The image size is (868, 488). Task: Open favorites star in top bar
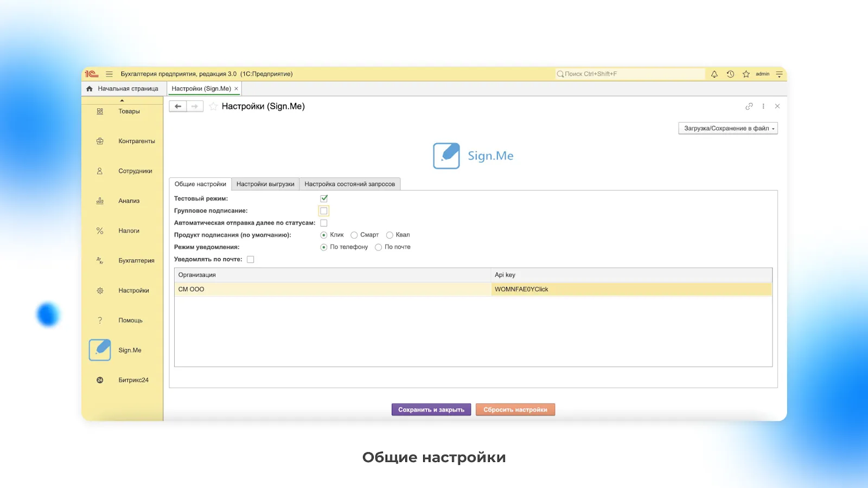[x=746, y=74]
